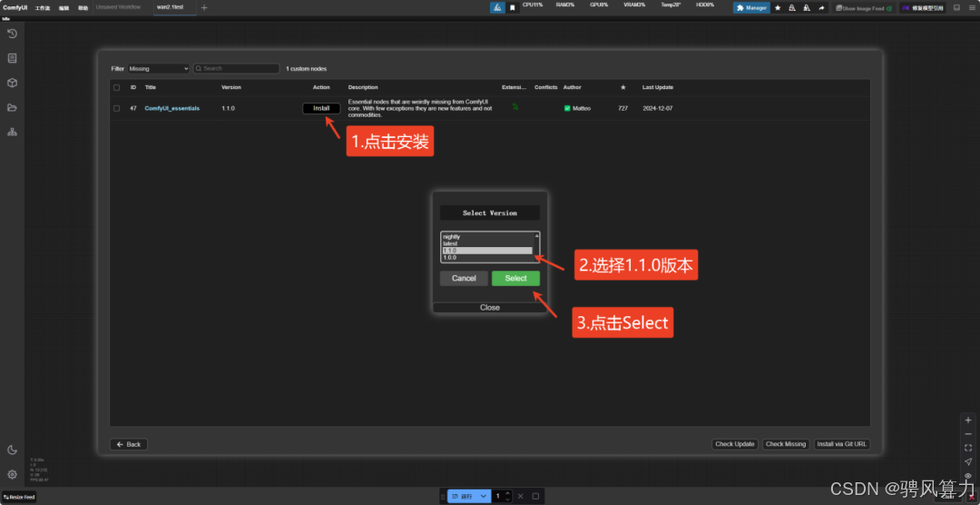Go Back from custom nodes manager
980x505 pixels.
click(129, 444)
